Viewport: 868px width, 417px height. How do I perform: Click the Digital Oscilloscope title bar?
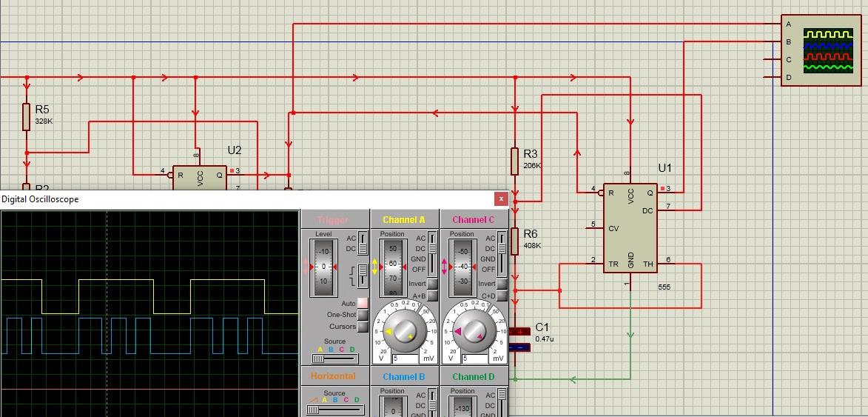255,199
